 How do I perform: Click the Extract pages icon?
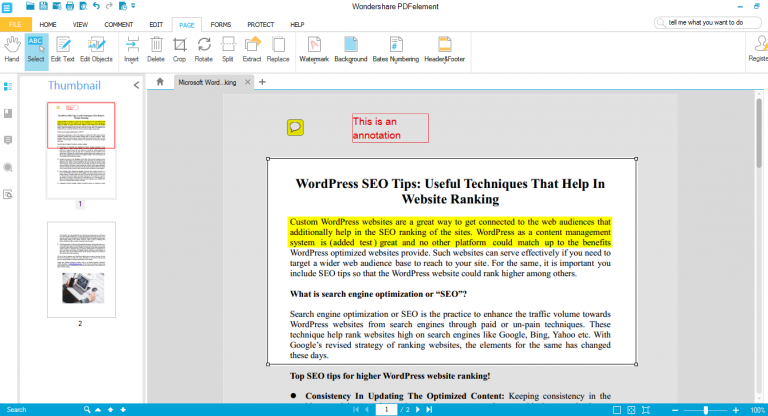[252, 49]
